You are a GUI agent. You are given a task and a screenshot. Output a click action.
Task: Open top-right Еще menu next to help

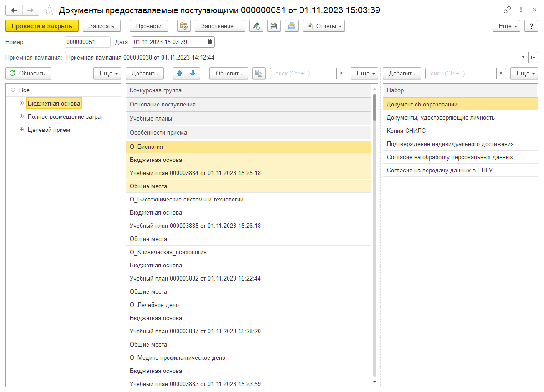click(506, 26)
